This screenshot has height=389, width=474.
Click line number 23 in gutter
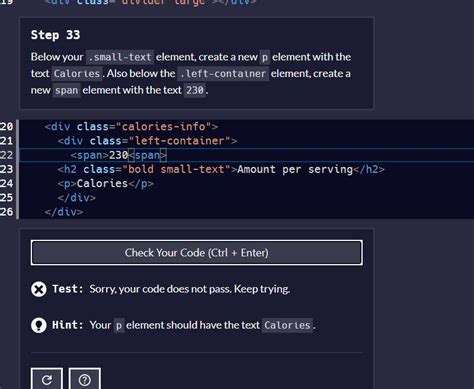[x=7, y=169]
